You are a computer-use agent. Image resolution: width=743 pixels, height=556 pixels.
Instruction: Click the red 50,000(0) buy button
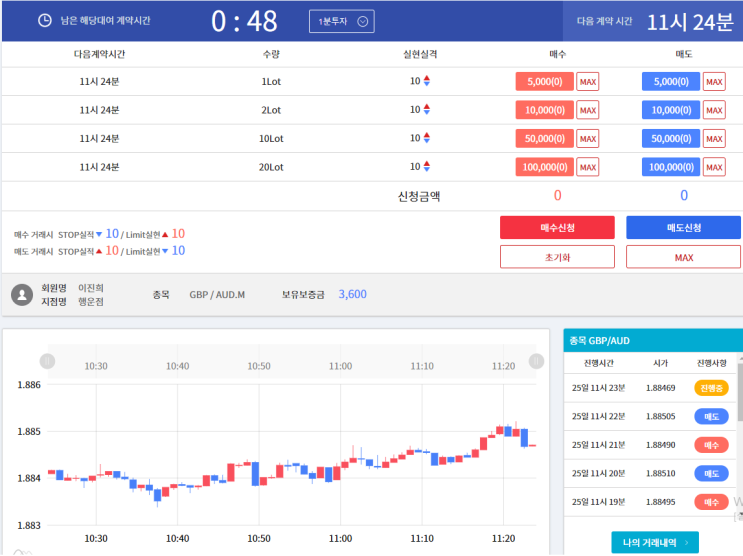click(544, 138)
